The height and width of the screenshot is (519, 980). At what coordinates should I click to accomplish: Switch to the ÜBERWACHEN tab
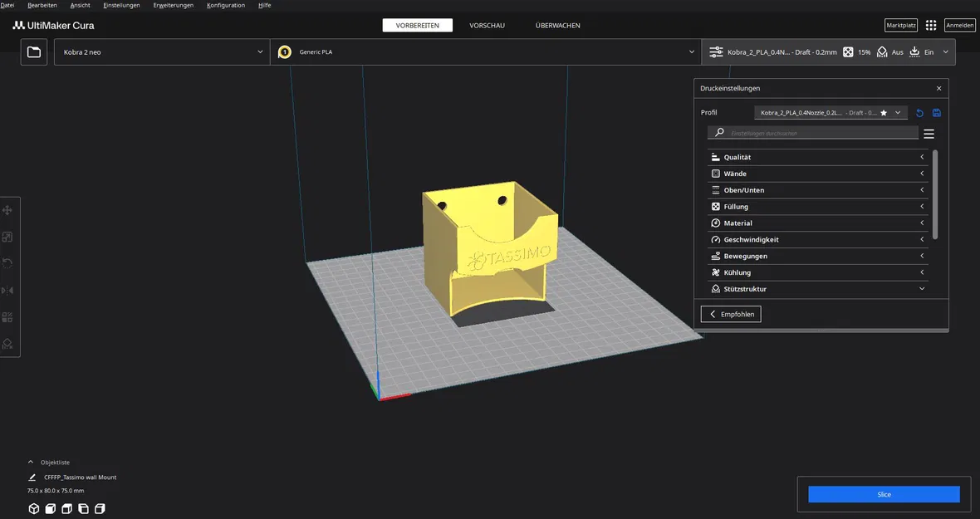coord(557,26)
